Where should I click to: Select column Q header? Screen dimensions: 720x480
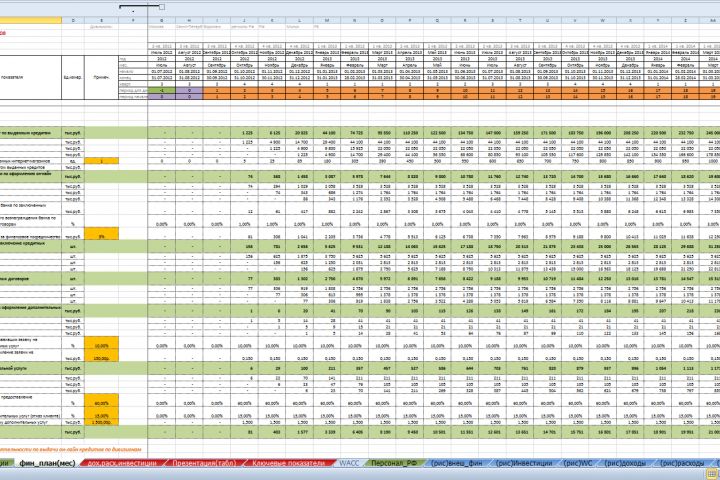click(437, 20)
